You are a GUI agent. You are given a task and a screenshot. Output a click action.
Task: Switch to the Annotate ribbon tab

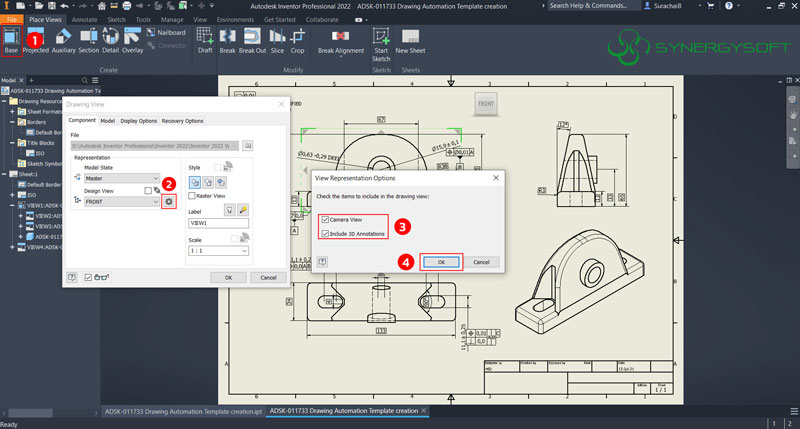click(x=84, y=19)
